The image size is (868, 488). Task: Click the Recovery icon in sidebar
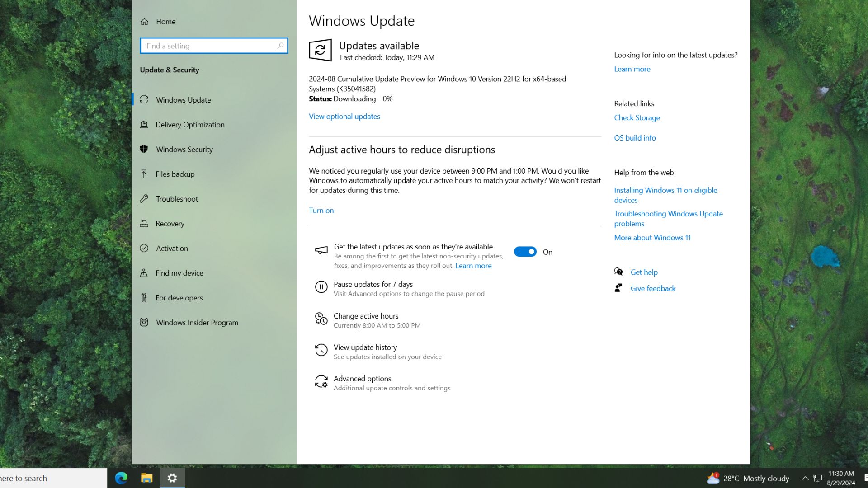click(x=144, y=223)
